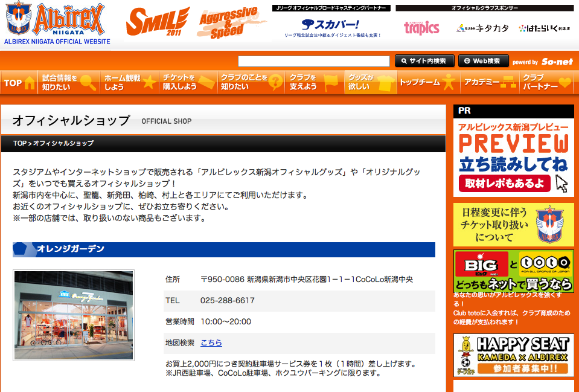Click the magnifier icon on 試合情報を知りたい

pos(88,83)
